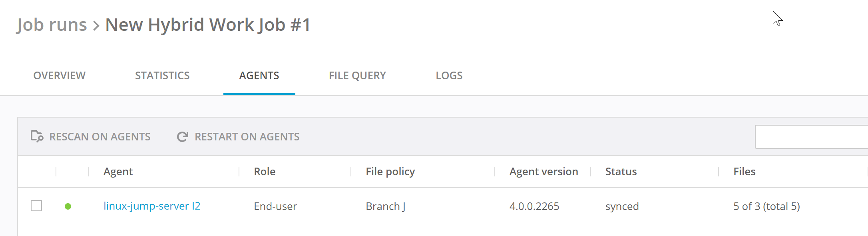Switch to the Statistics tab
Viewport: 868px width, 236px height.
(x=162, y=76)
